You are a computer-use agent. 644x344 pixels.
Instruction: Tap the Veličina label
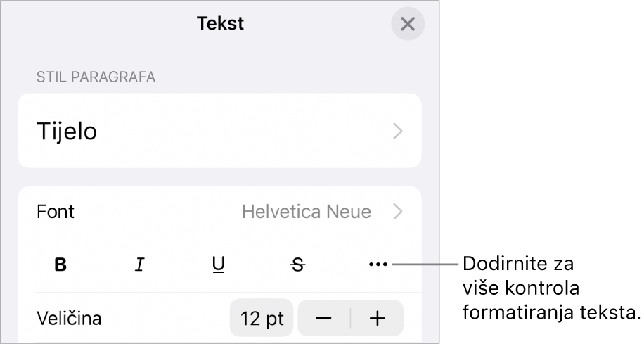[69, 318]
